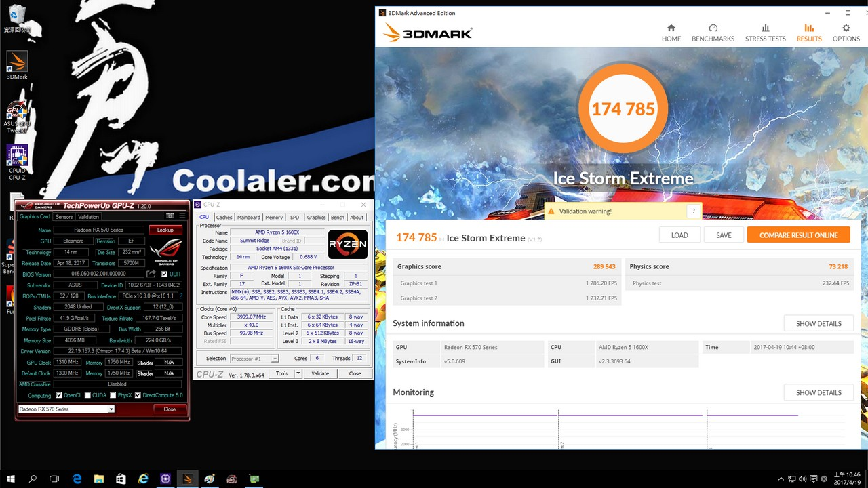868x488 pixels.
Task: Open the 3DMark Results section
Action: pos(809,33)
